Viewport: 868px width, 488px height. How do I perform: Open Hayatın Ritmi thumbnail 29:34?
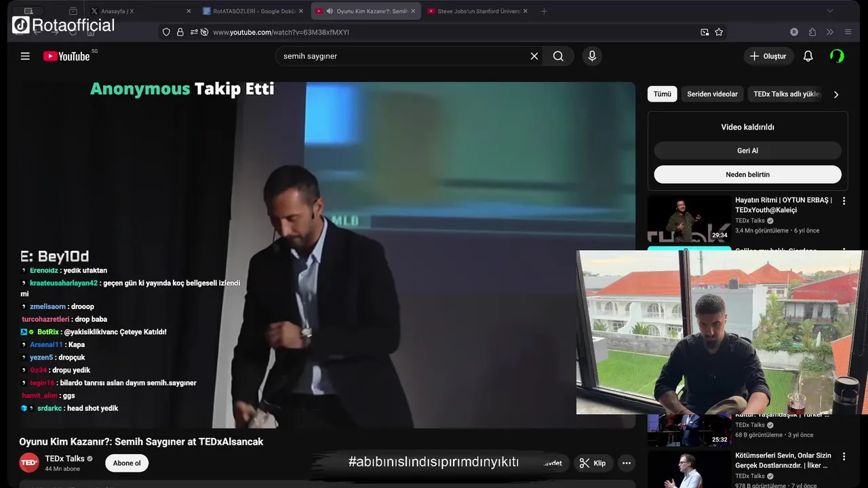pyautogui.click(x=689, y=218)
